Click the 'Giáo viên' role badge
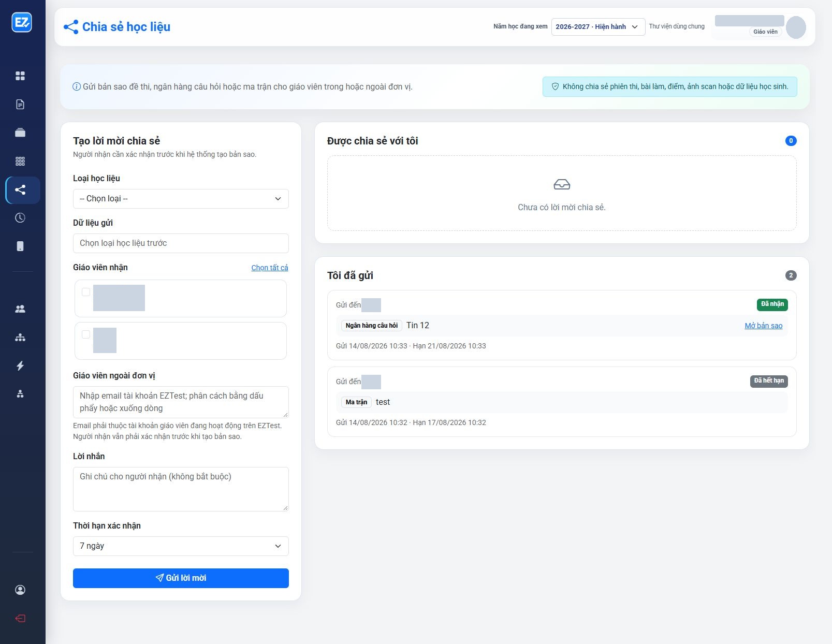Viewport: 832px width, 644px height. pos(765,32)
